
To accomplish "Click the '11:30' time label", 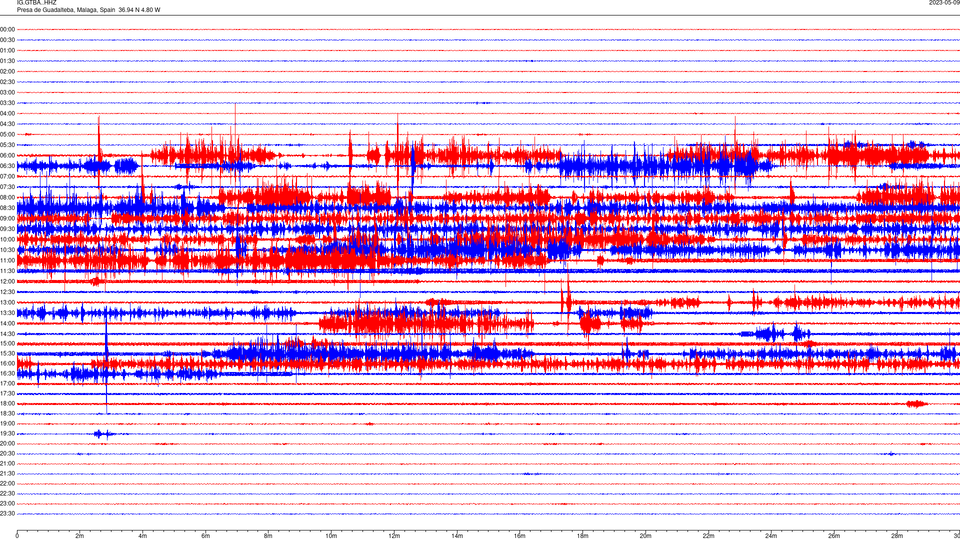I will 7,271.
